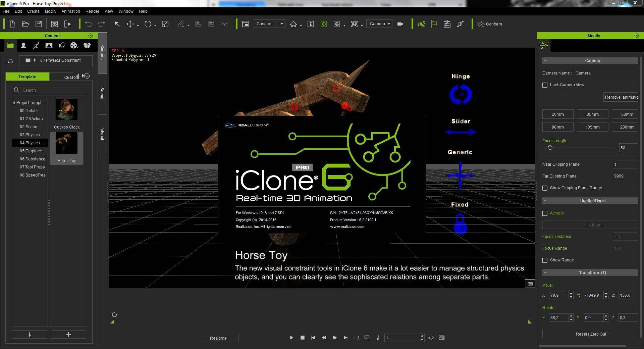Click the Export arrow icon
The height and width of the screenshot is (349, 644).
(x=68, y=24)
